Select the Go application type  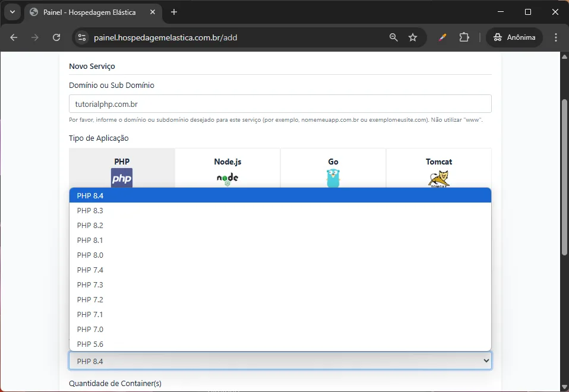[x=333, y=168]
